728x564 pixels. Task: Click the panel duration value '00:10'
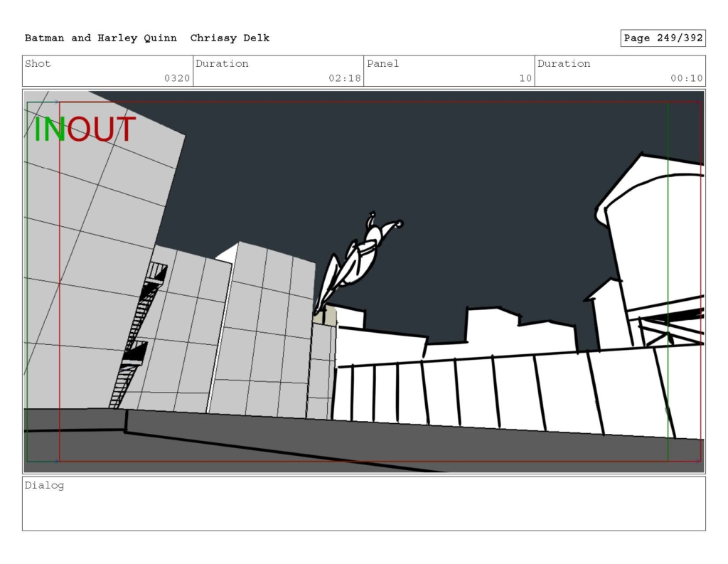pos(686,78)
